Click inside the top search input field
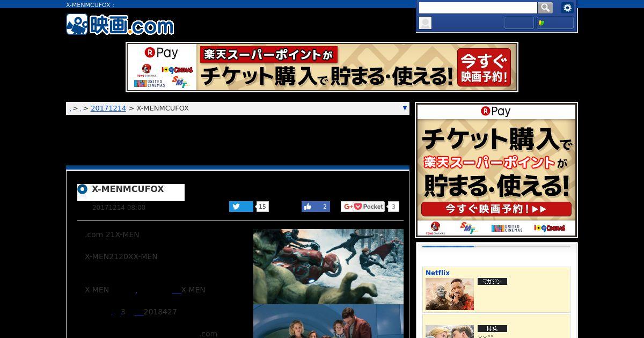The width and height of the screenshot is (644, 338). tap(478, 8)
